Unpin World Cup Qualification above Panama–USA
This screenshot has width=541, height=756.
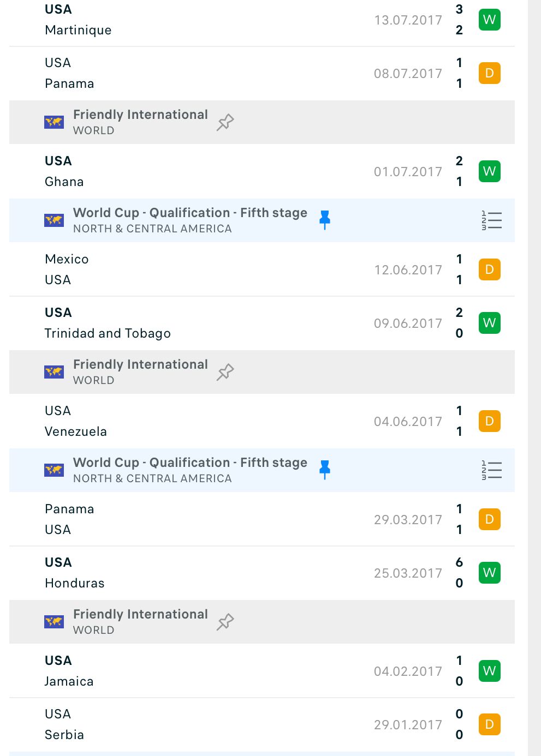tap(325, 470)
